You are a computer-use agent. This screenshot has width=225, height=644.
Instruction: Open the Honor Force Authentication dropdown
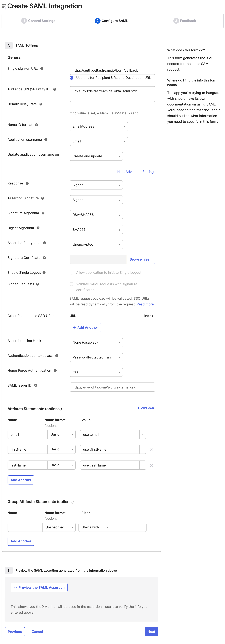[96, 372]
